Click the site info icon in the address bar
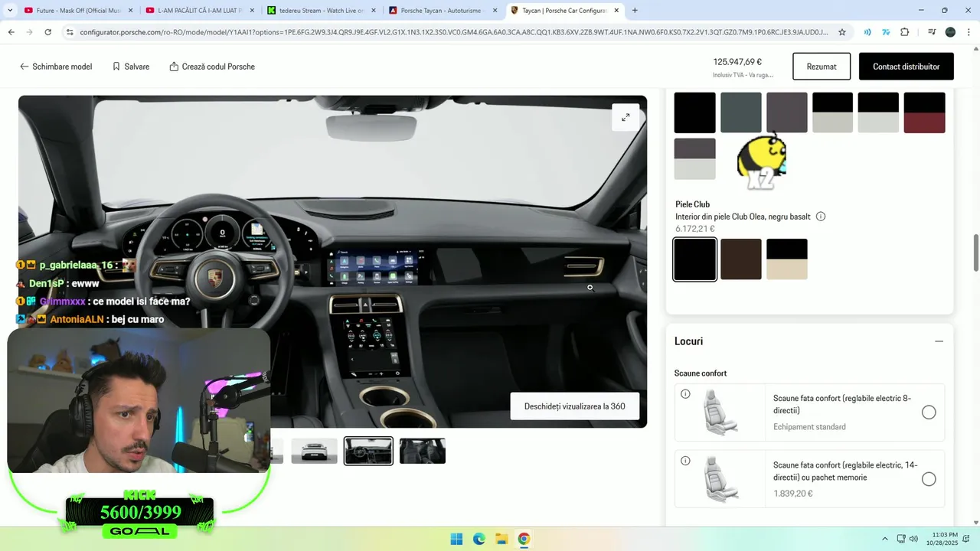This screenshot has width=980, height=551. pos(70,32)
